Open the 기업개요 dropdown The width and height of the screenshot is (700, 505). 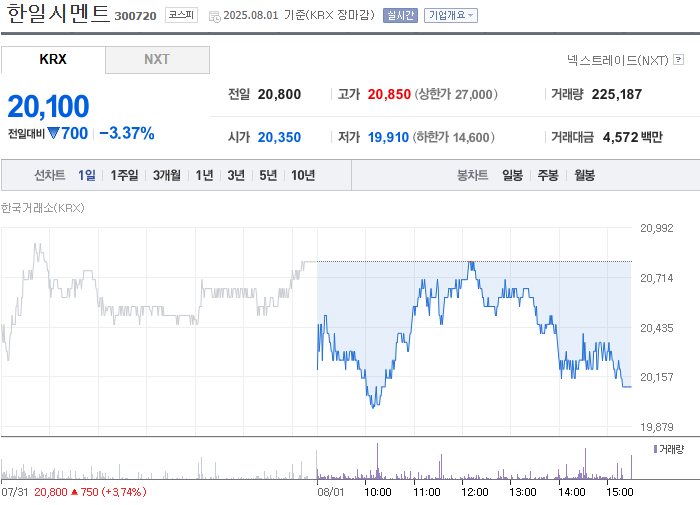(450, 15)
